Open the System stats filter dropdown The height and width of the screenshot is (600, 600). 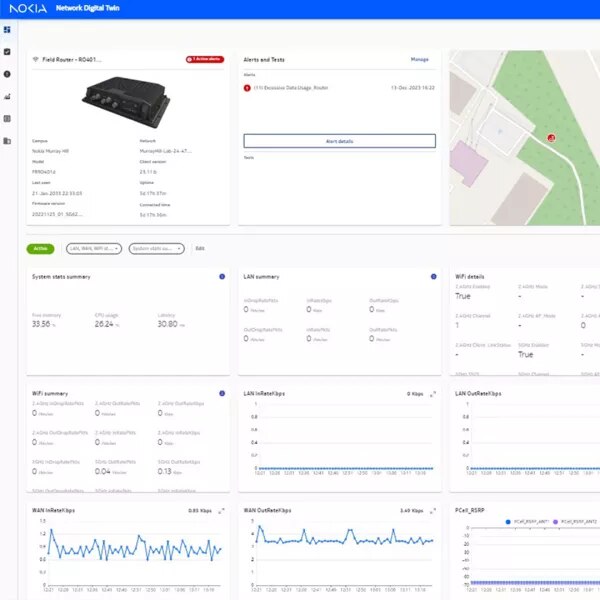[x=157, y=248]
